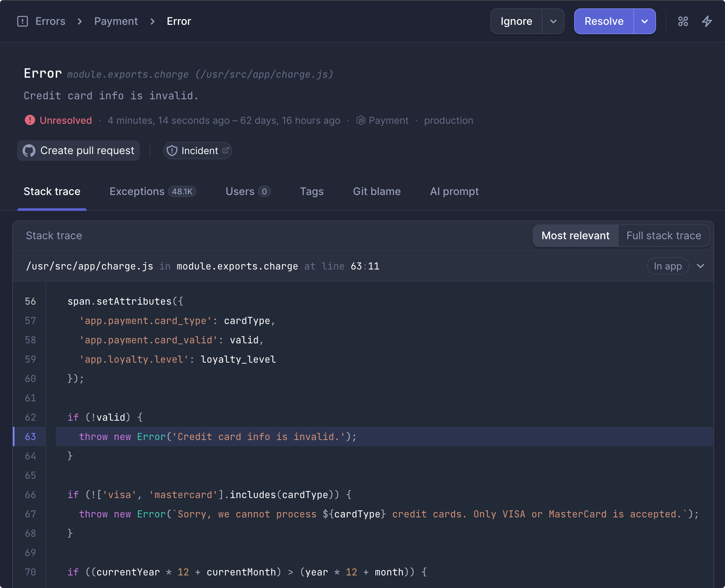Image resolution: width=725 pixels, height=588 pixels.
Task: Open the AI prompt tab
Action: pyautogui.click(x=454, y=192)
